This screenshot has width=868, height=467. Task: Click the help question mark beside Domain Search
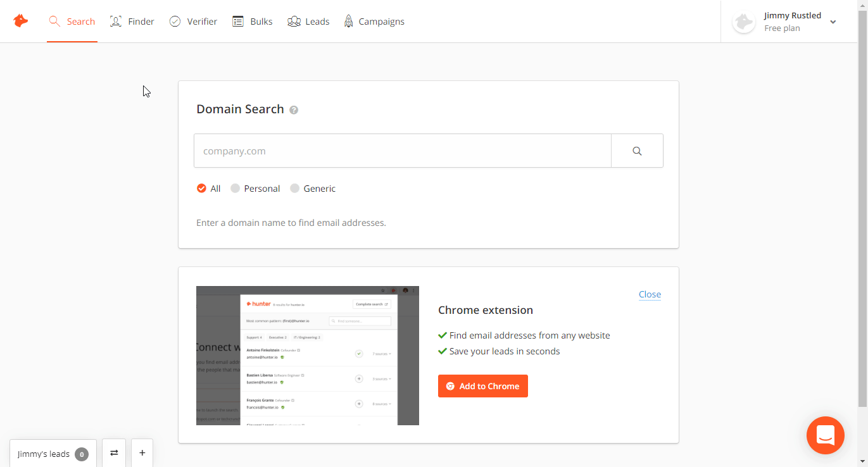pyautogui.click(x=294, y=110)
